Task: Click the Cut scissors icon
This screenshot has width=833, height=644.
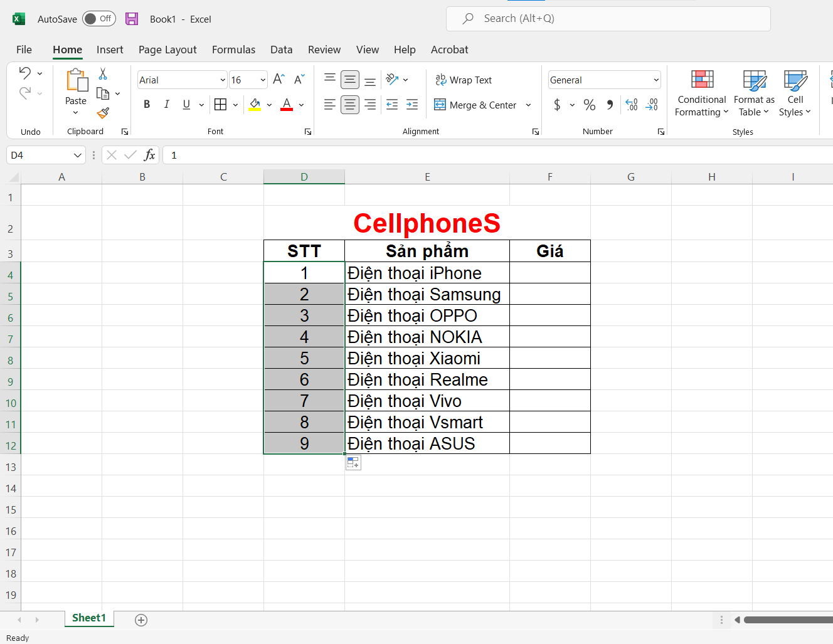Action: pyautogui.click(x=103, y=74)
